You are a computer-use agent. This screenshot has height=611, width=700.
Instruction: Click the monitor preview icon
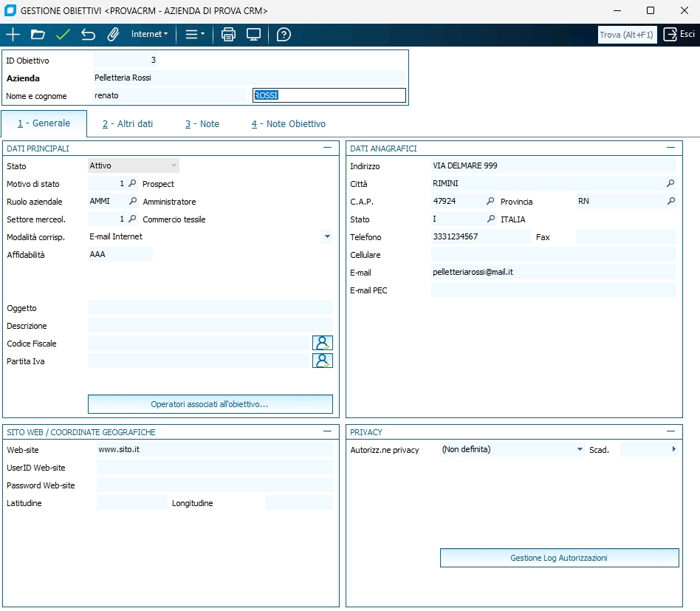tap(254, 35)
